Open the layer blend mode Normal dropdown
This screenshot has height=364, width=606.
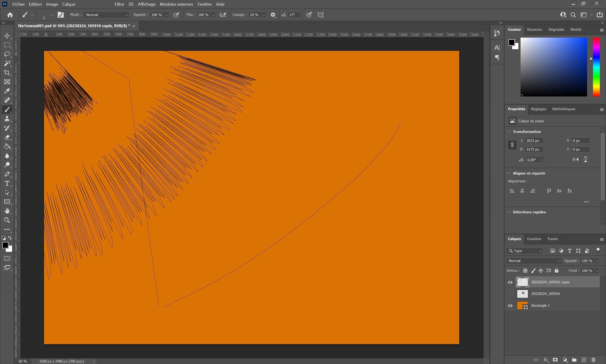534,261
